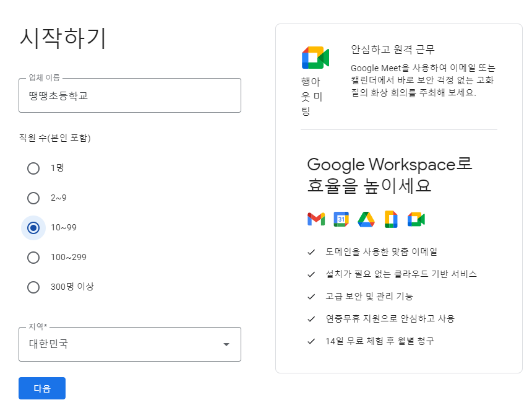532x418 pixels.
Task: Select the 1명 radio button
Action: tap(33, 168)
